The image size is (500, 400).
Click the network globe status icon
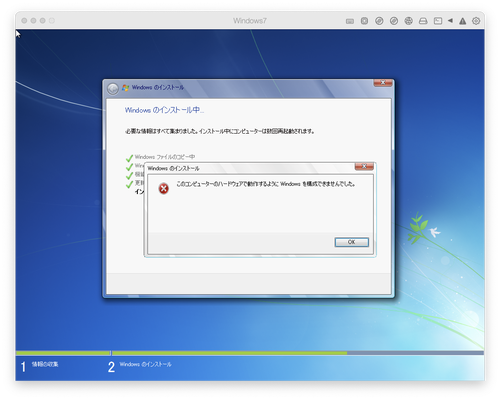click(x=408, y=21)
